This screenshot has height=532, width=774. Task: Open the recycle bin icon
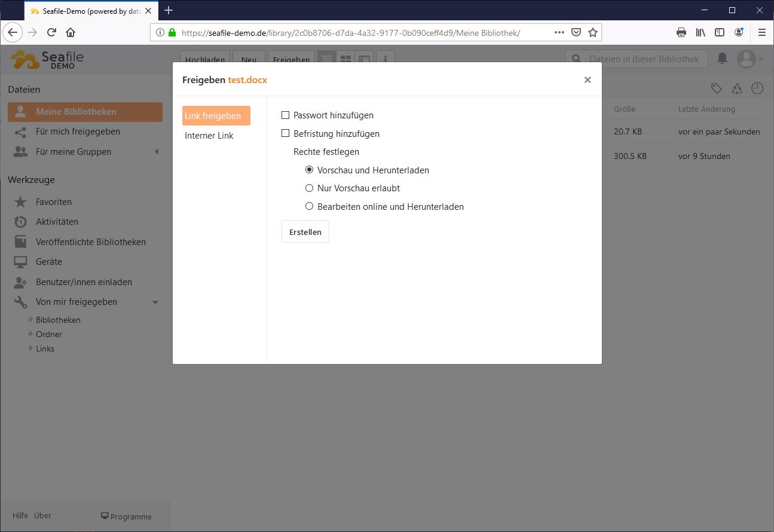(x=737, y=88)
